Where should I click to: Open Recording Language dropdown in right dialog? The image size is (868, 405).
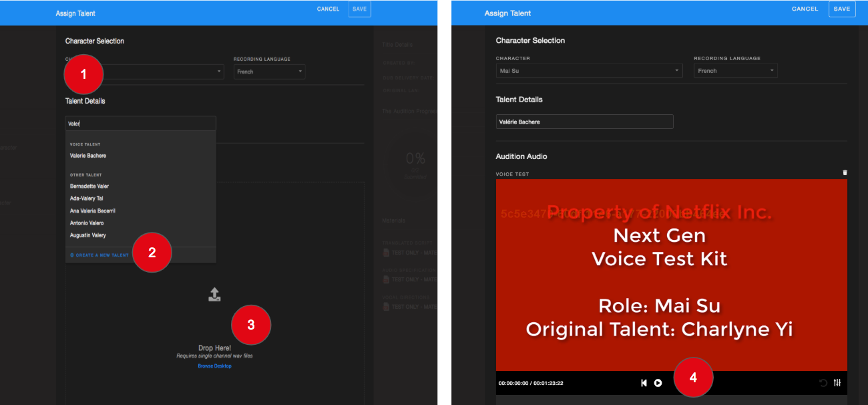(x=735, y=70)
